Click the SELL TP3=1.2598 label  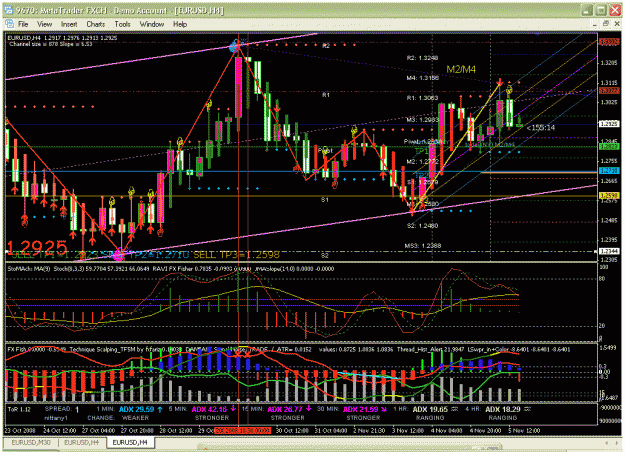tap(236, 255)
